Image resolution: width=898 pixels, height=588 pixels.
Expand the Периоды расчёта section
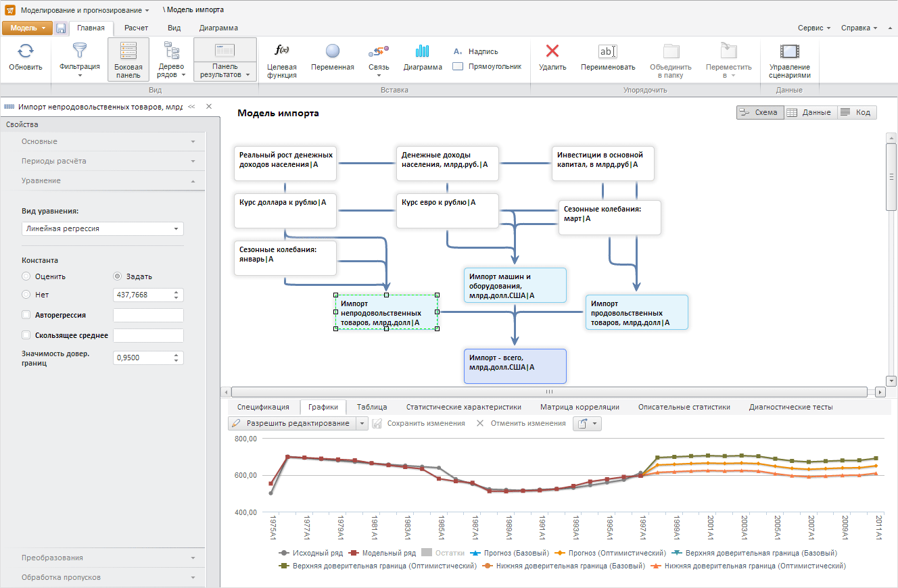click(x=108, y=161)
